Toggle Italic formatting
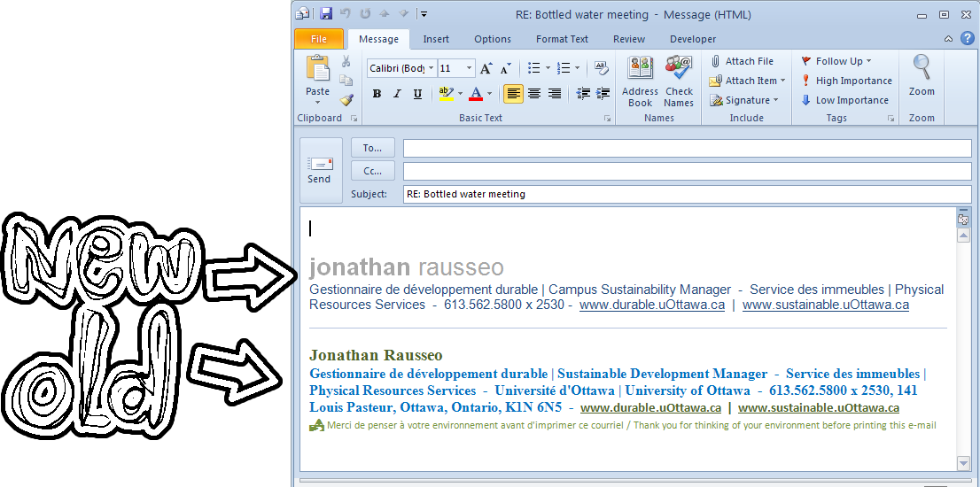This screenshot has width=980, height=487. 397,94
